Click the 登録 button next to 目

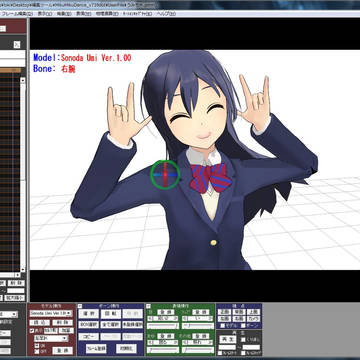pyautogui.click(x=166, y=312)
